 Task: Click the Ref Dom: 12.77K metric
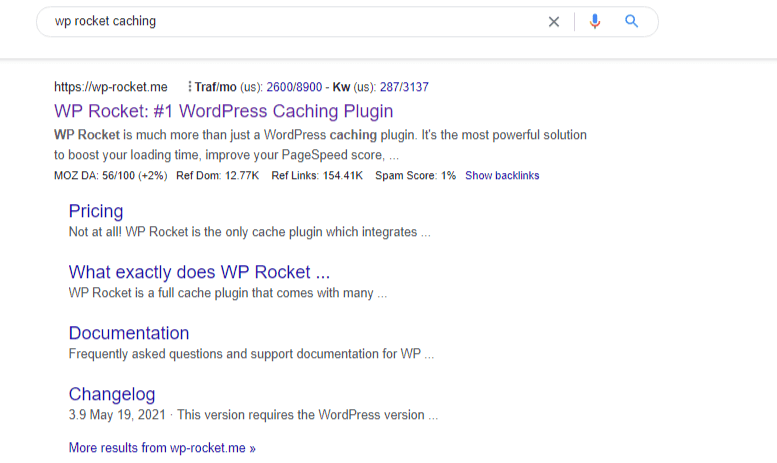217,176
